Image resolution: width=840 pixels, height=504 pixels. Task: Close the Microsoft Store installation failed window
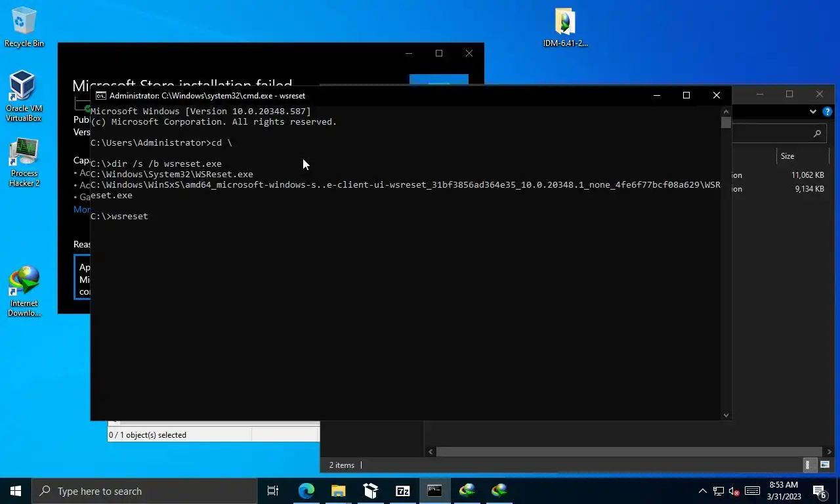[x=469, y=53]
